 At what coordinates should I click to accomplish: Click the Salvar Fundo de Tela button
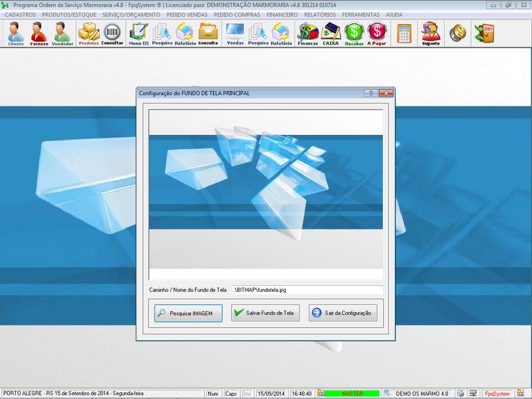(x=265, y=313)
